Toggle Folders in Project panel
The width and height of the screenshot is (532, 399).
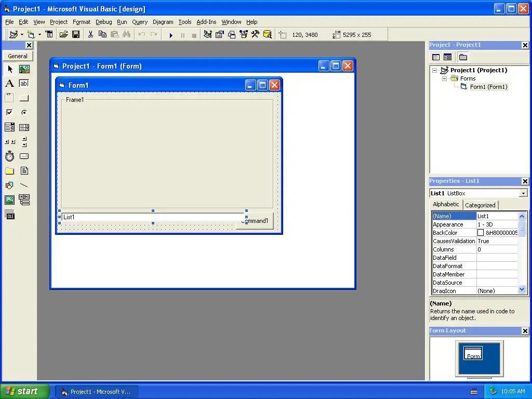pos(463,57)
